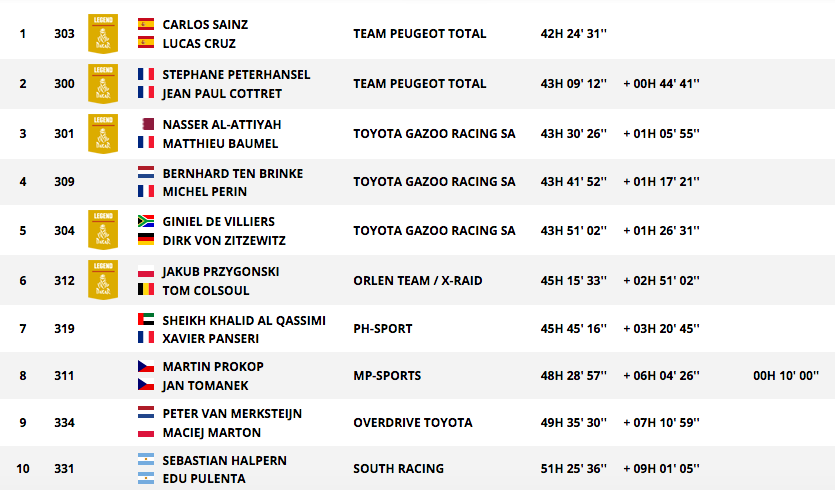This screenshot has width=835, height=490.
Task: Select the Legend badge next to car 301
Action: (103, 134)
